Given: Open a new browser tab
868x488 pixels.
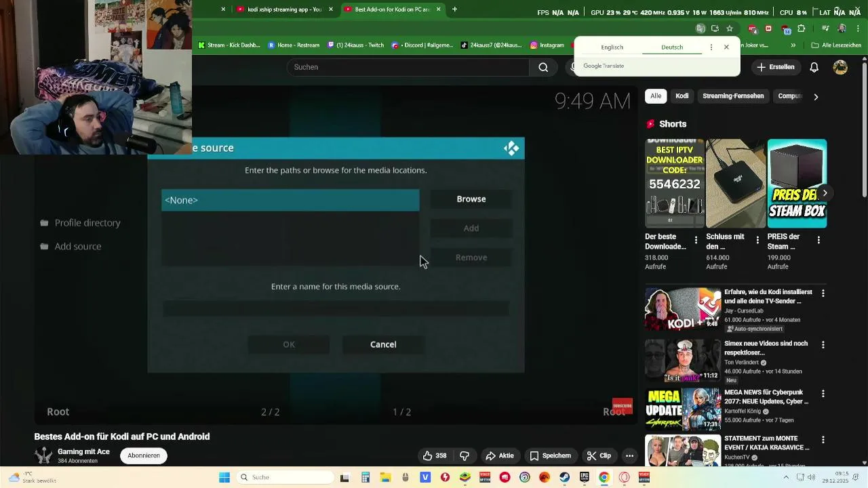Looking at the screenshot, I should (454, 9).
